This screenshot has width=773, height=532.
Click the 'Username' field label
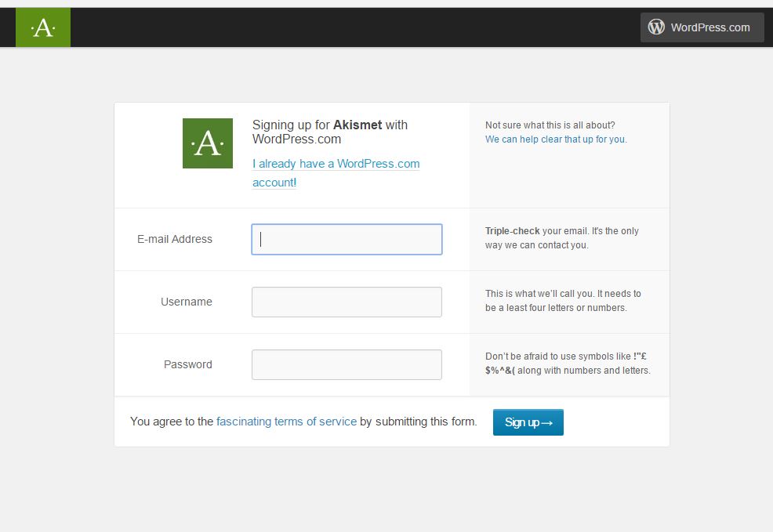(187, 302)
